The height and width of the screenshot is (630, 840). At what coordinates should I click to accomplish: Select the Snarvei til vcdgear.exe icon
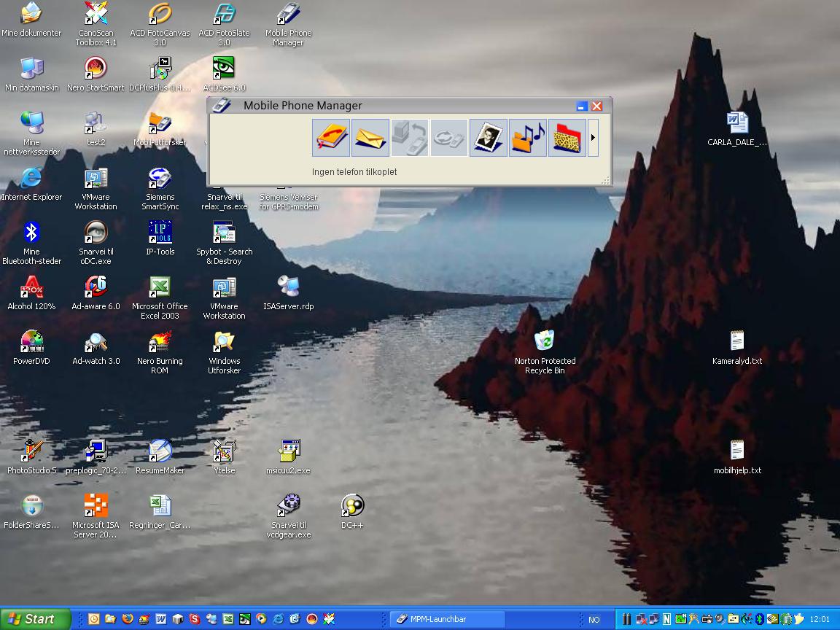288,517
